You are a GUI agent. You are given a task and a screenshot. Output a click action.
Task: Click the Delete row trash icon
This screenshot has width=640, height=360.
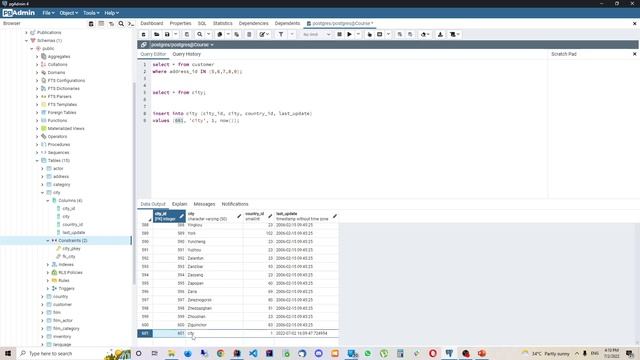click(x=249, y=35)
